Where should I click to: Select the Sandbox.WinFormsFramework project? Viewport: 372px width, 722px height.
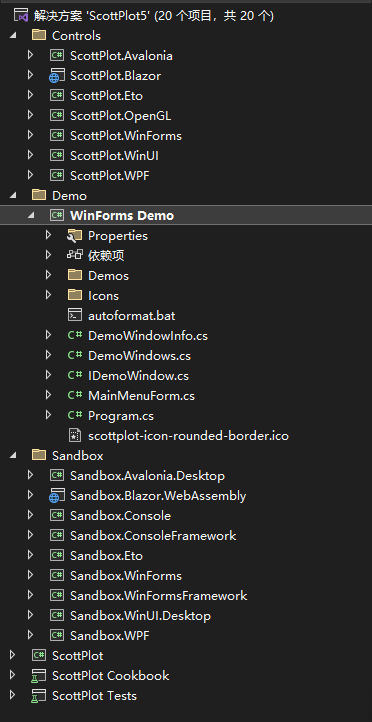point(158,596)
